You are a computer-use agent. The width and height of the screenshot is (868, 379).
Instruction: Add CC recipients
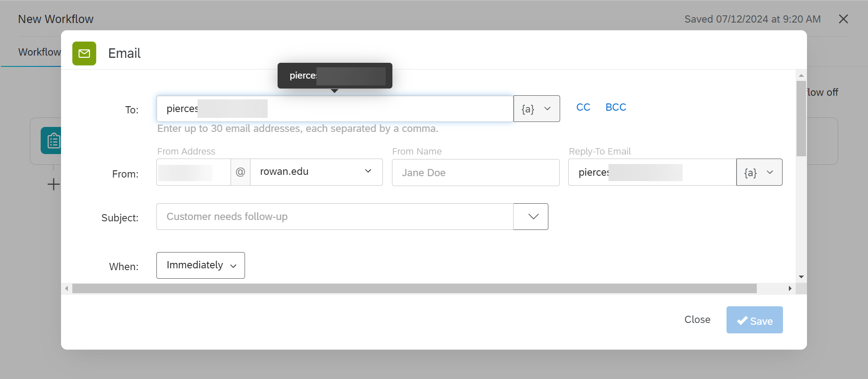tap(583, 108)
